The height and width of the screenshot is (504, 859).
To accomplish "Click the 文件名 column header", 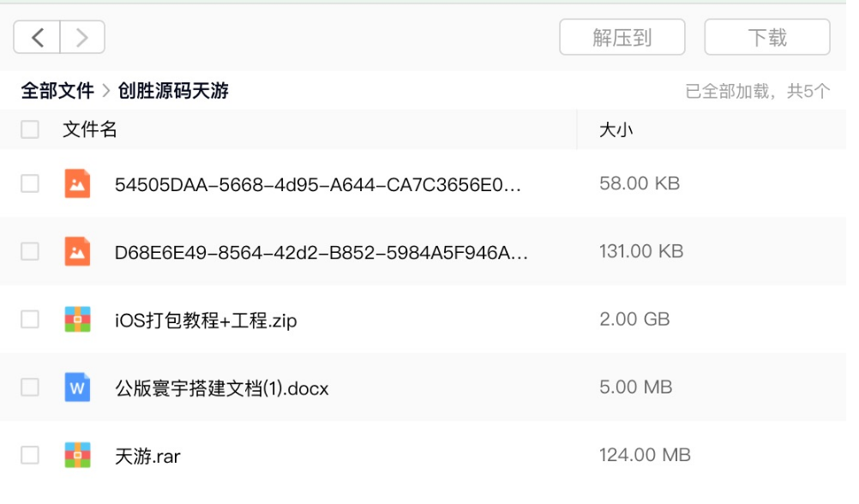I will (88, 129).
